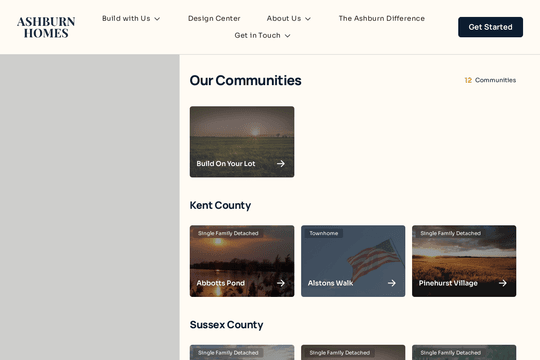Image resolution: width=540 pixels, height=360 pixels.
Task: Expand the Build with Us chevron
Action: coord(157,19)
